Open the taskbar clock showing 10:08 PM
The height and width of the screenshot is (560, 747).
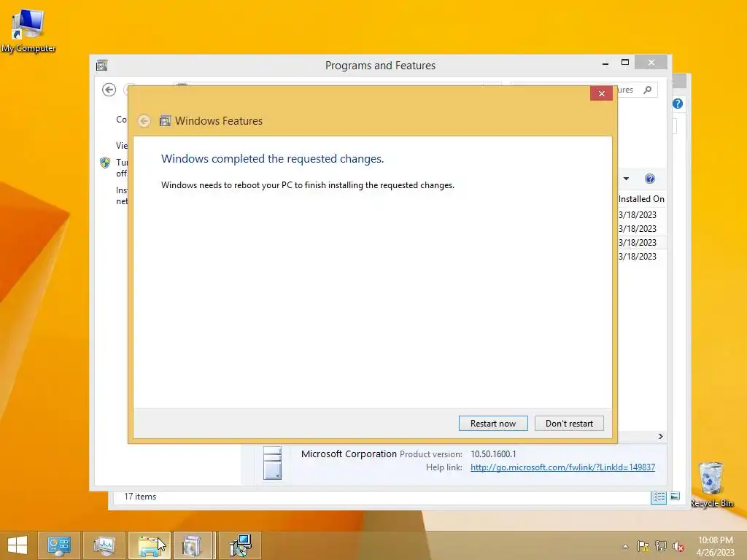click(715, 546)
